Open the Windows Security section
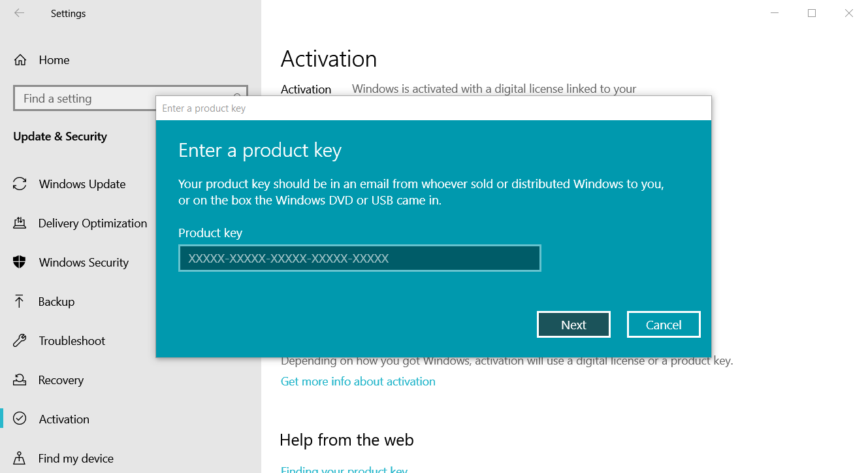The height and width of the screenshot is (473, 868). (x=84, y=263)
